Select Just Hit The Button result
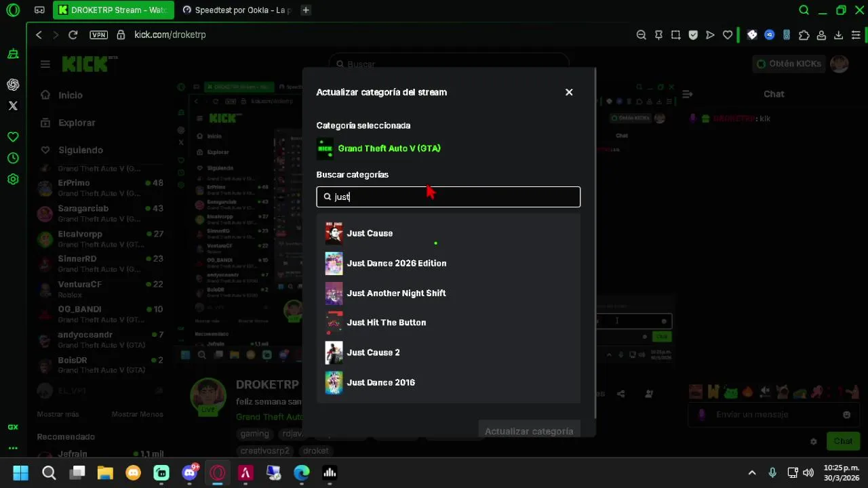This screenshot has height=488, width=868. (448, 323)
